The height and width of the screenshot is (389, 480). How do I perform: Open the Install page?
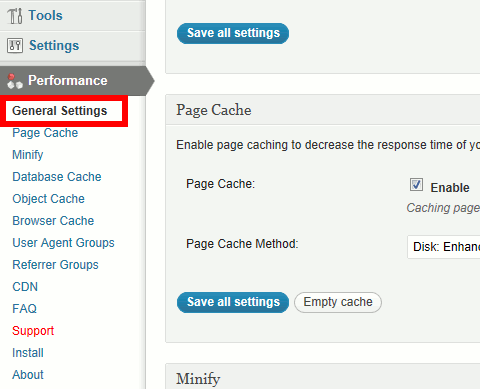coord(28,353)
